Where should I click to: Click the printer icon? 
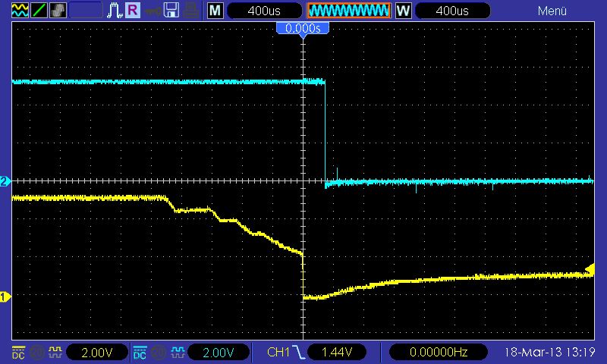(x=191, y=11)
